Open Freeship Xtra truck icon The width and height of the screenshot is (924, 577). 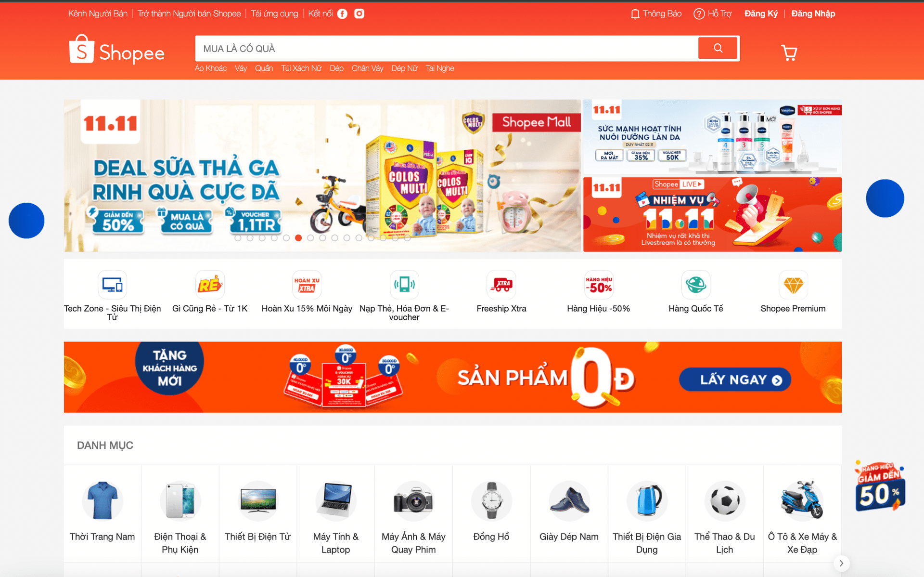[501, 285]
